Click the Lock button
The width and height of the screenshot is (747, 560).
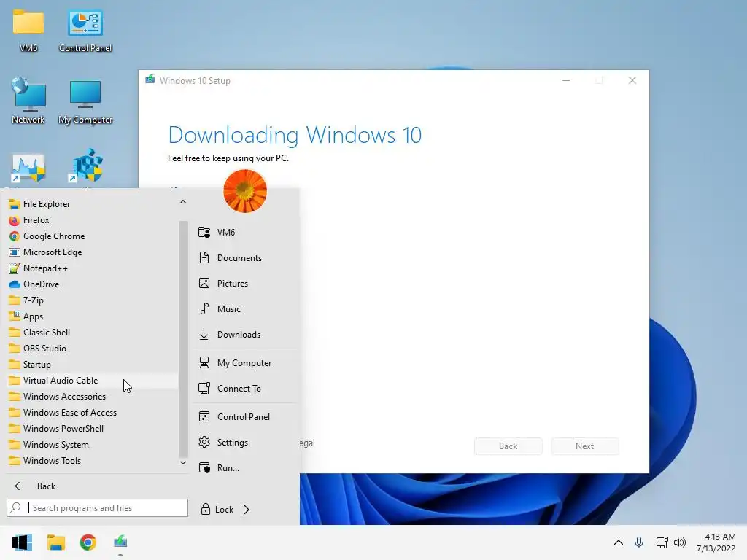click(217, 510)
